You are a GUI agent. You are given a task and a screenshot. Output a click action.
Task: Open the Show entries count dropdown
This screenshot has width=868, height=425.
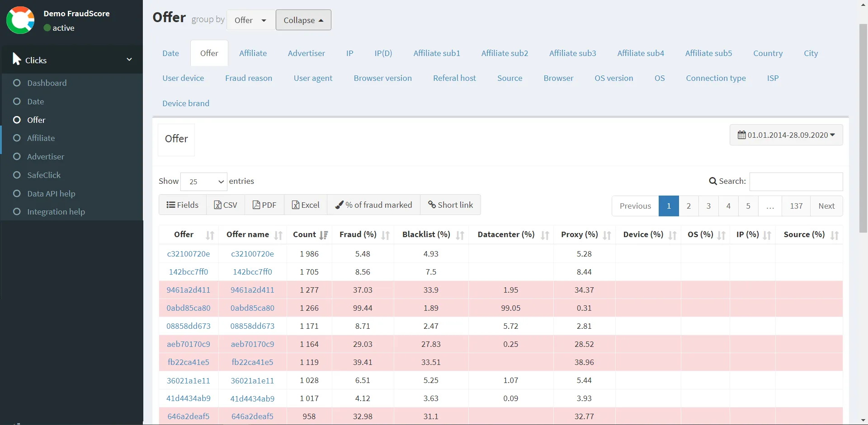pos(203,182)
